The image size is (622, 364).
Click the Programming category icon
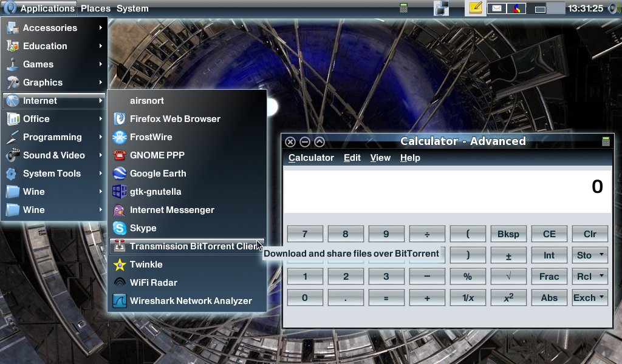(x=13, y=137)
